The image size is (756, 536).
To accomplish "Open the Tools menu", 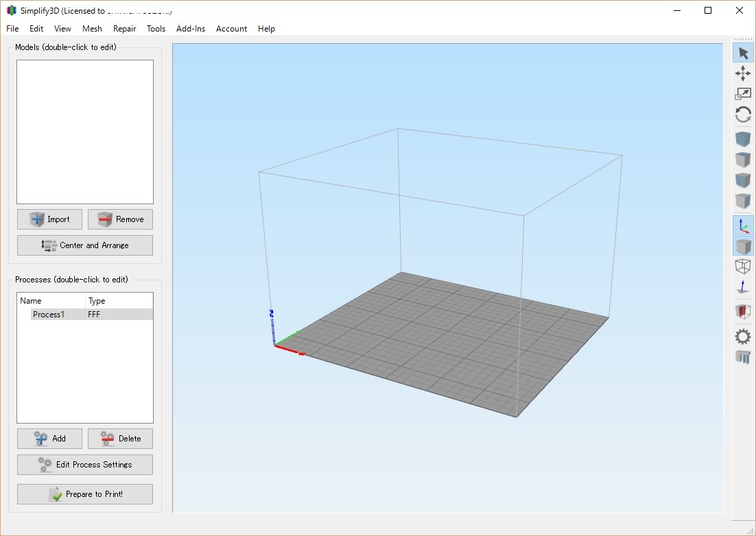I will (156, 29).
